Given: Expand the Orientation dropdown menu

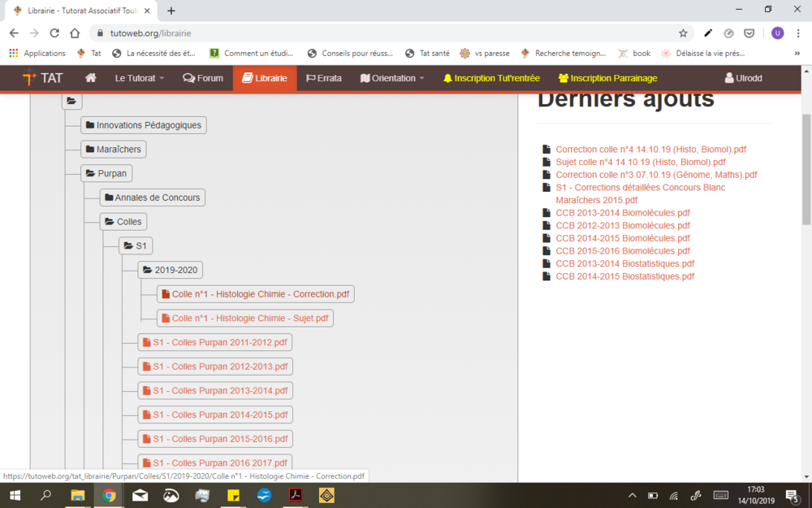Looking at the screenshot, I should click(x=392, y=78).
